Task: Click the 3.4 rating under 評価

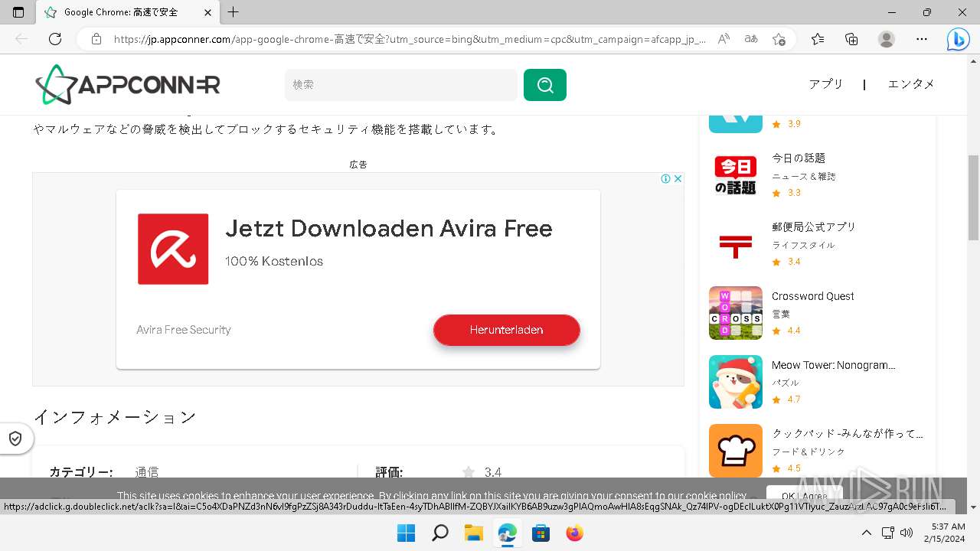Action: [493, 472]
